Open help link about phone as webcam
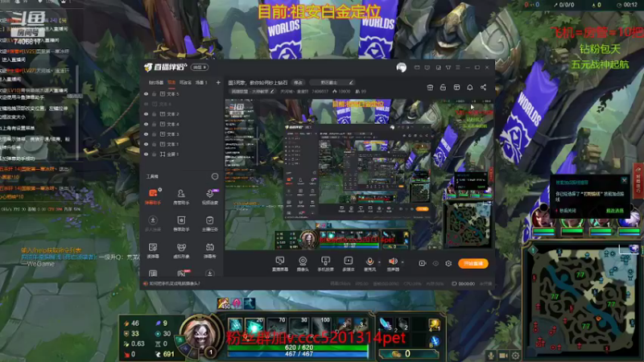The image size is (644, 362). click(x=175, y=284)
